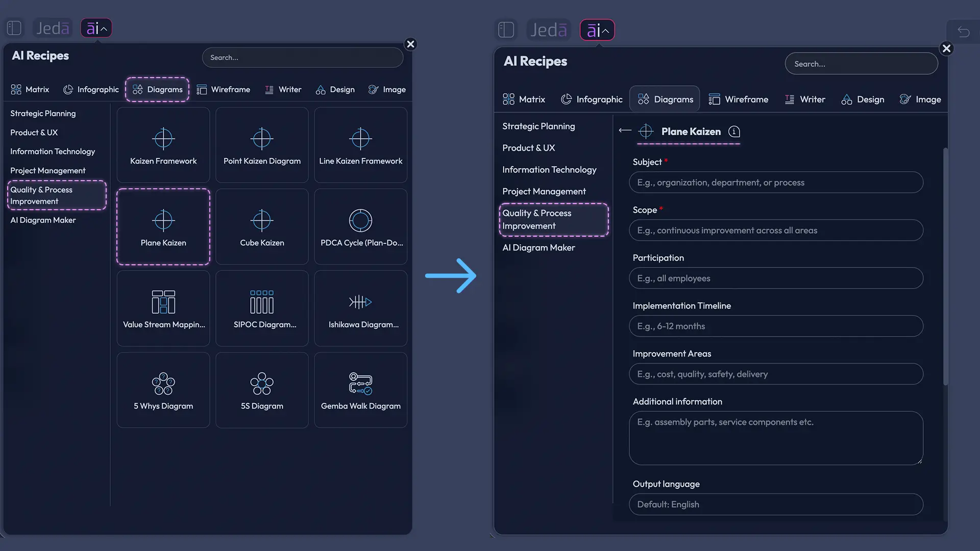Select the Diagrams tab in the right panel
The width and height of the screenshot is (980, 551).
coord(665,99)
